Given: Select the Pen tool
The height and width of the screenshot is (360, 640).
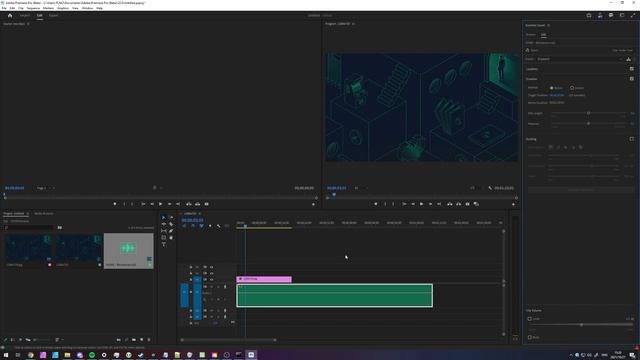Looking at the screenshot, I should point(171,231).
